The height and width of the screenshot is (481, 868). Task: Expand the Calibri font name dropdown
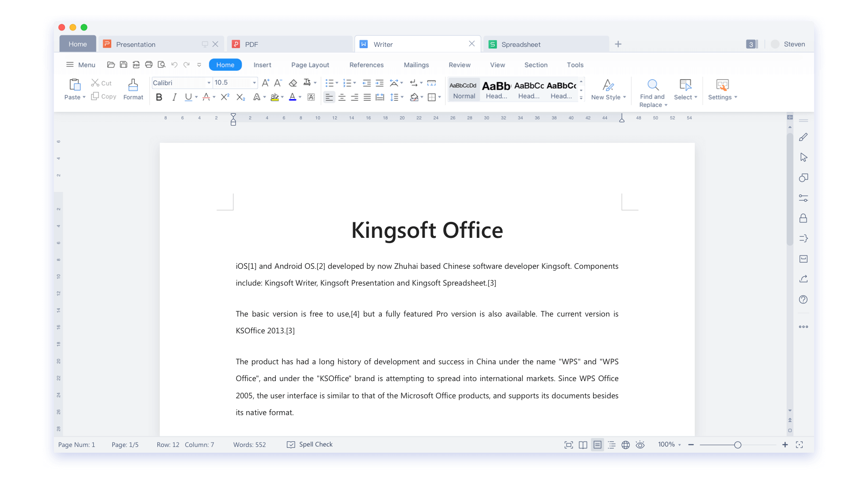(x=209, y=83)
